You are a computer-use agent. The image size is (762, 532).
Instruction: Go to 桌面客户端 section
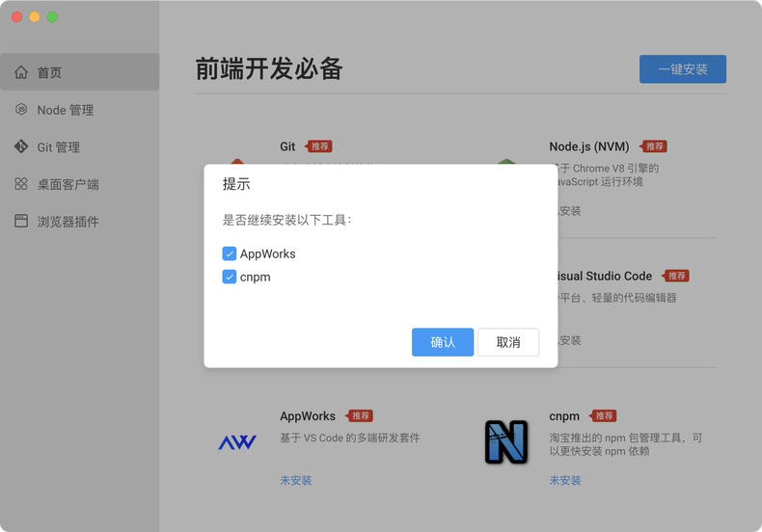80,184
